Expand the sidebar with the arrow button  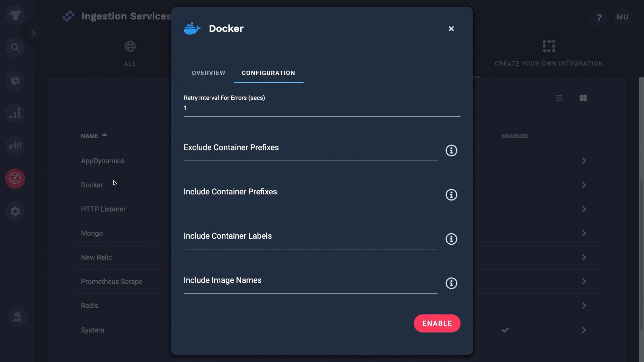click(34, 33)
